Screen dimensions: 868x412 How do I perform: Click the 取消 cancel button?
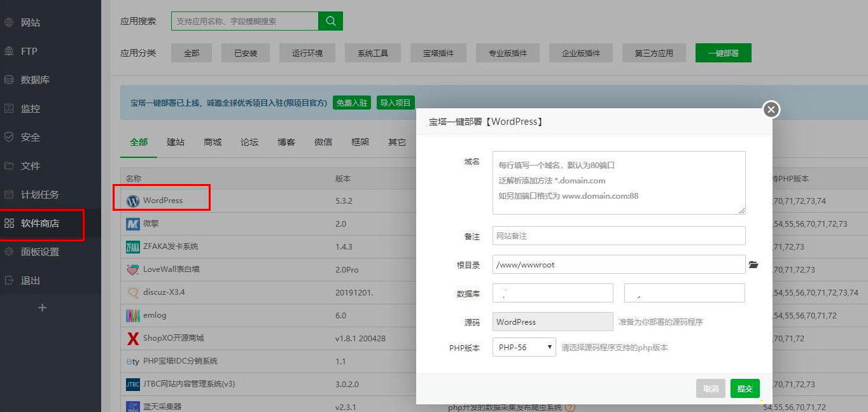[711, 388]
